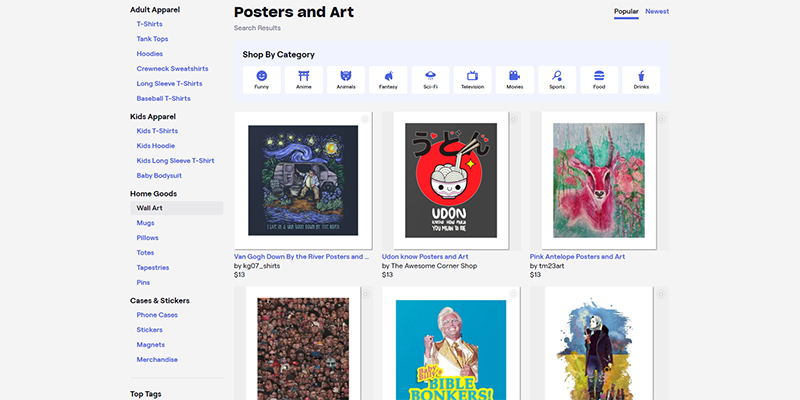Viewport: 800px width, 400px height.
Task: Pick the Drinks category icon
Action: [641, 76]
